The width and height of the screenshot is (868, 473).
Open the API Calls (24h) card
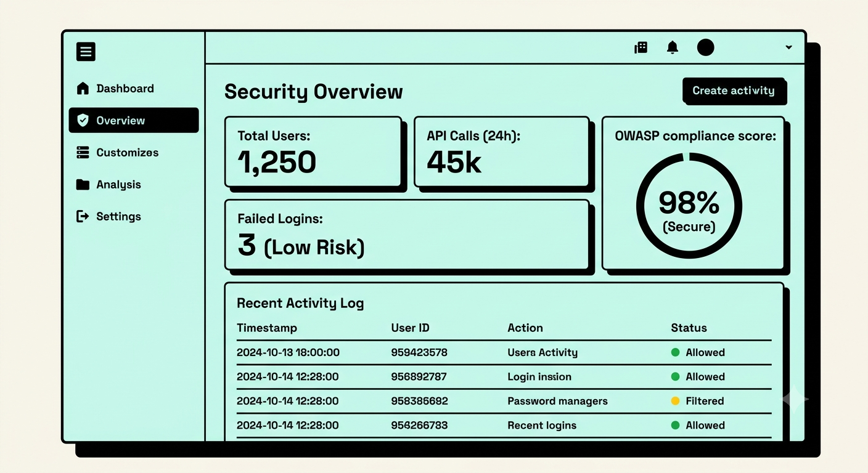pyautogui.click(x=502, y=152)
